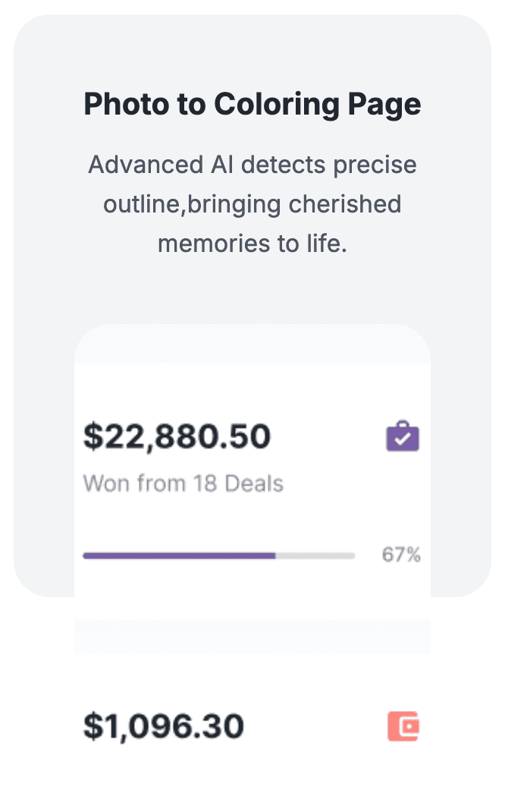Click the purple briefcase checkmark icon

tap(403, 436)
